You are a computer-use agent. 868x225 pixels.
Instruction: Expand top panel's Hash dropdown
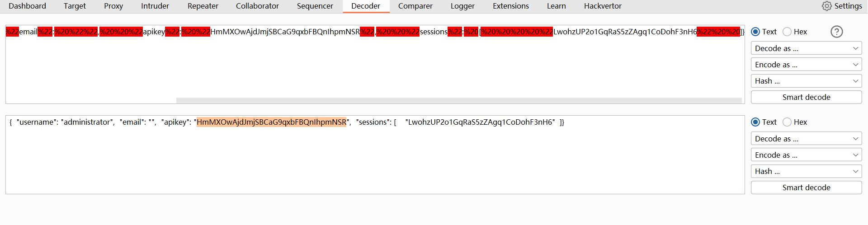tap(806, 81)
